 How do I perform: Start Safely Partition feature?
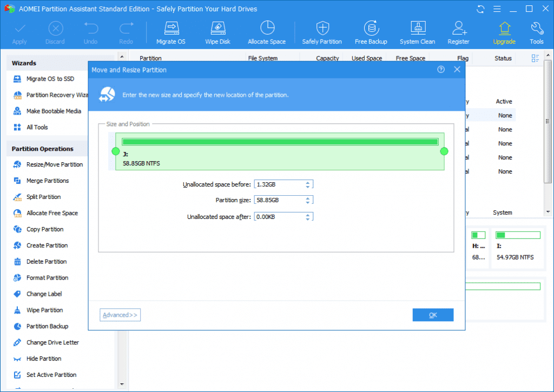[322, 32]
